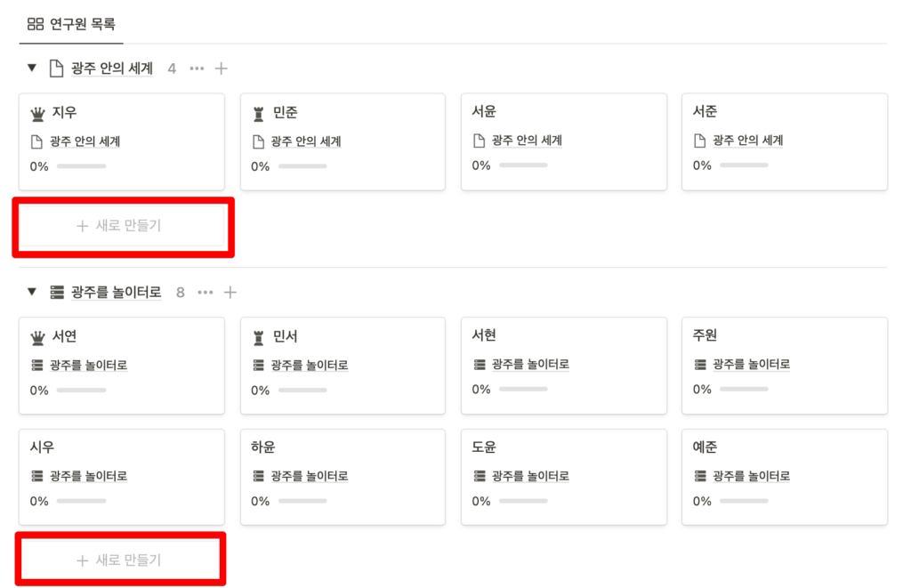Click the plus icon next to the 광주 안의 세계 group

point(221,68)
